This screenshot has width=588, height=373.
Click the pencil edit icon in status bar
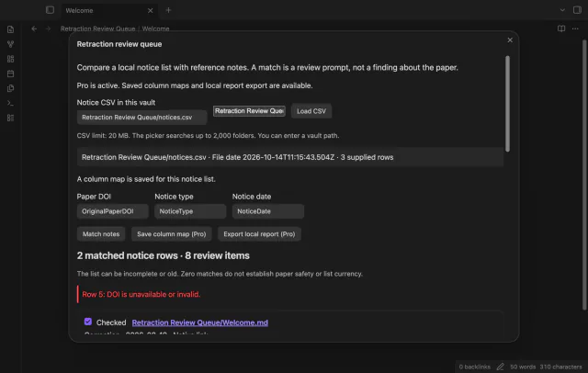500,367
